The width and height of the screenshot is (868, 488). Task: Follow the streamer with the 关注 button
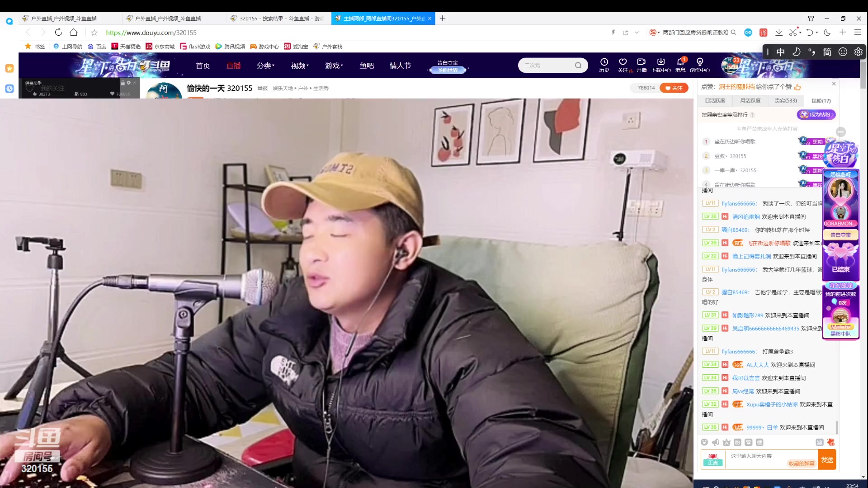[674, 88]
